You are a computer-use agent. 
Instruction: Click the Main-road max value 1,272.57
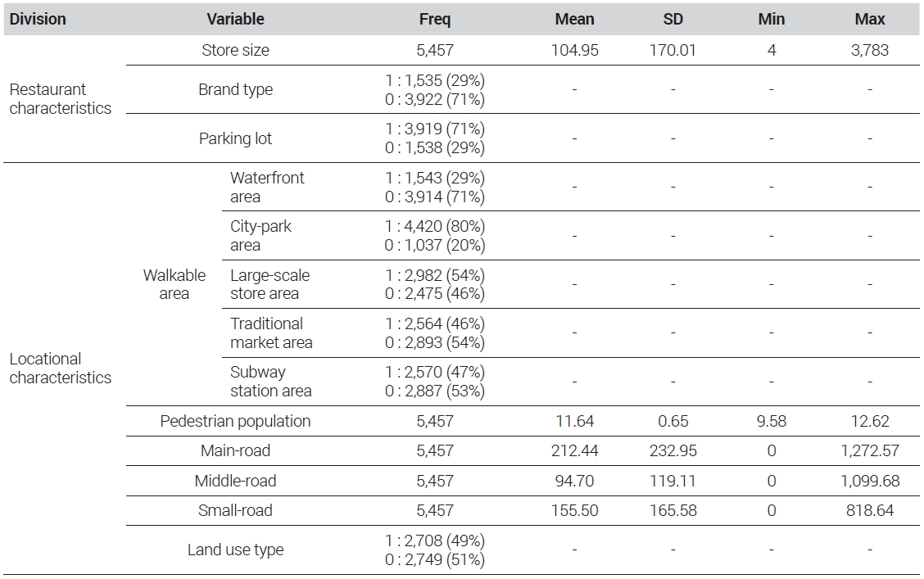[870, 450]
